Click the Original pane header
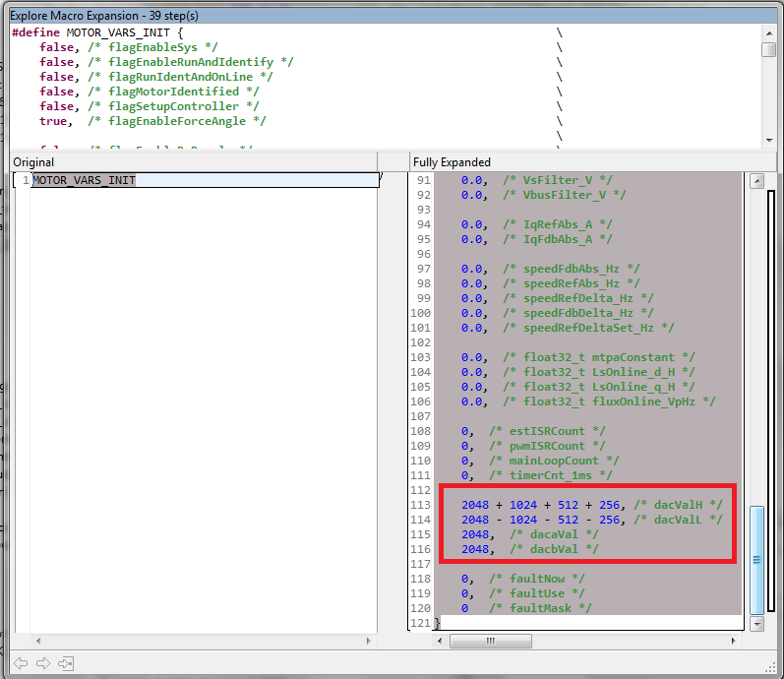Screen dimensions: 784x679 [x=194, y=162]
